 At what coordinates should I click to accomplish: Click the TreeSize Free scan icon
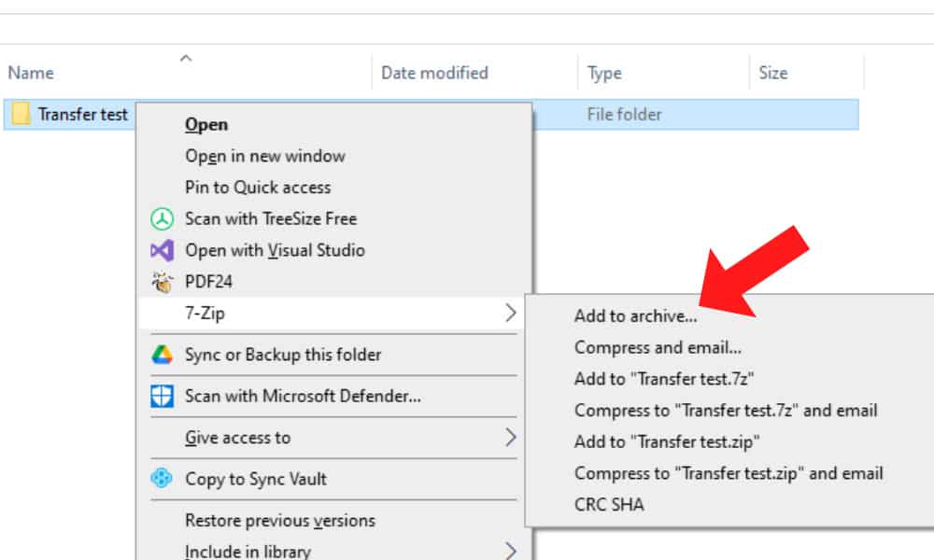[x=163, y=219]
